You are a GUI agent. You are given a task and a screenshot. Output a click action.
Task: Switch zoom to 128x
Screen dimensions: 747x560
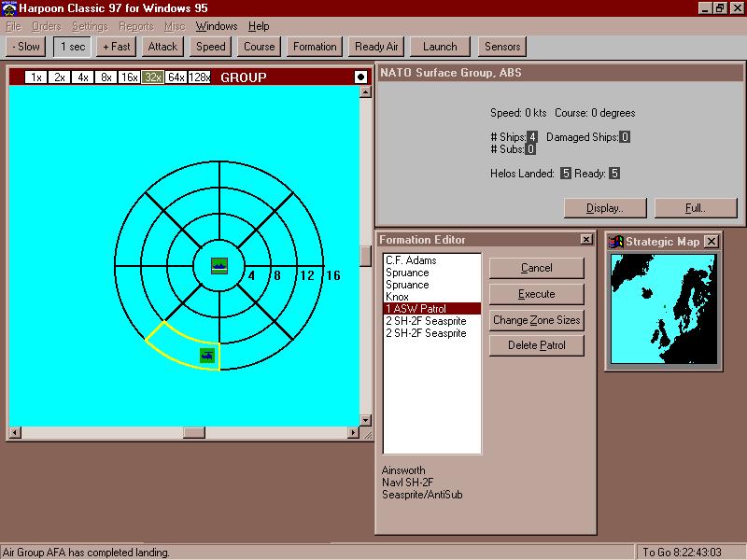pyautogui.click(x=199, y=77)
